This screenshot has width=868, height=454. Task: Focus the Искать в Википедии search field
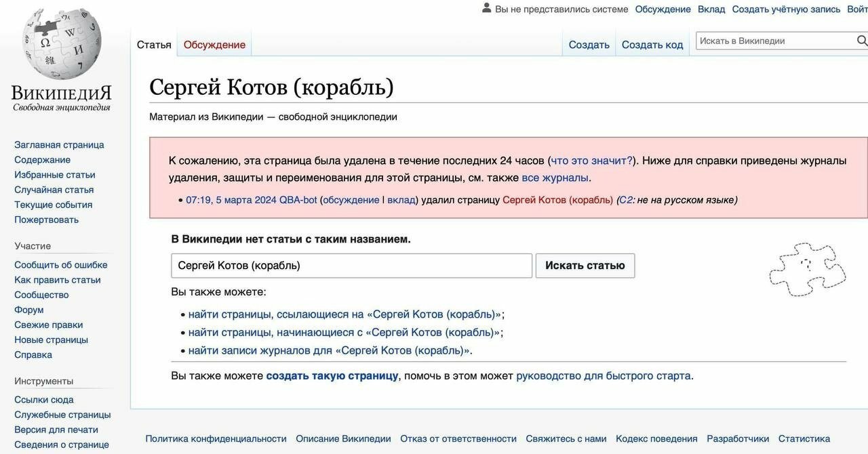pos(776,41)
